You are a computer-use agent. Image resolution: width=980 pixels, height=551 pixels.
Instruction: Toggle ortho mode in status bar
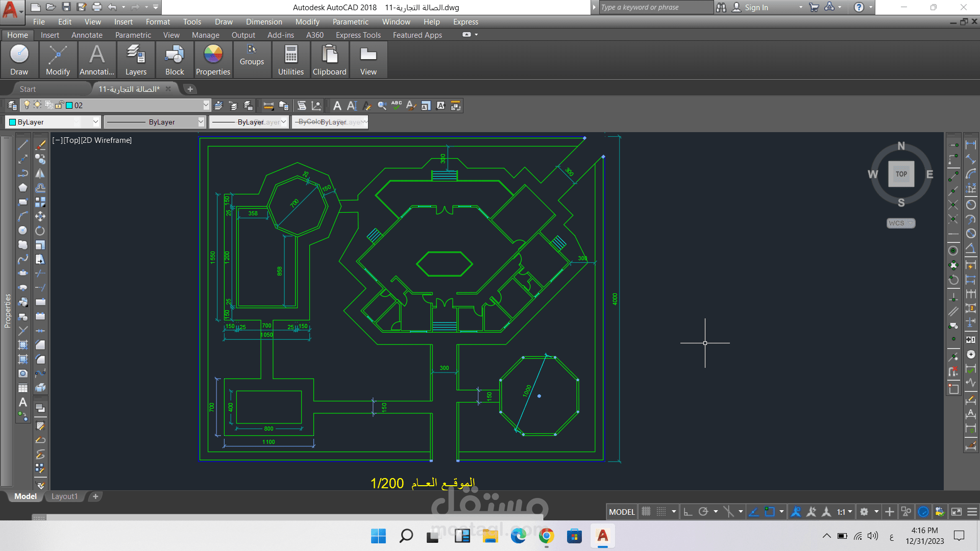point(688,512)
